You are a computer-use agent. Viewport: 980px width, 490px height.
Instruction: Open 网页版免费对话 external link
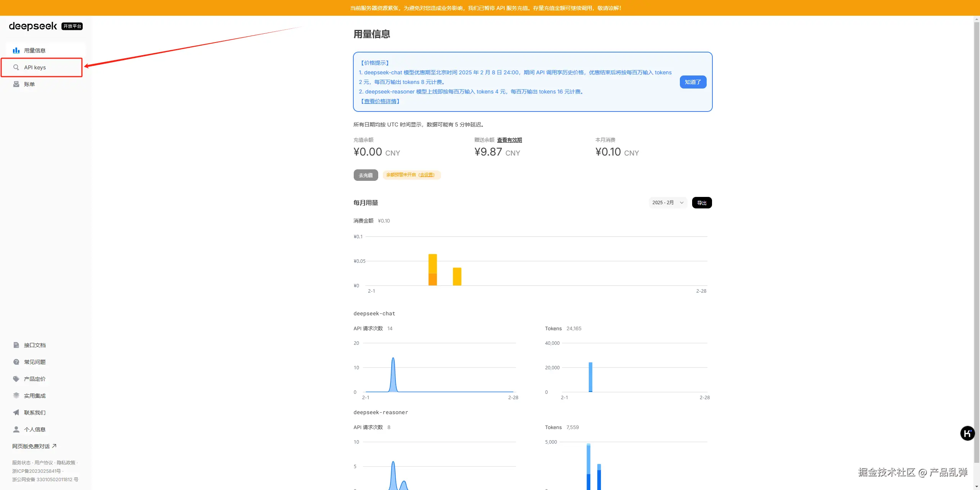point(34,446)
